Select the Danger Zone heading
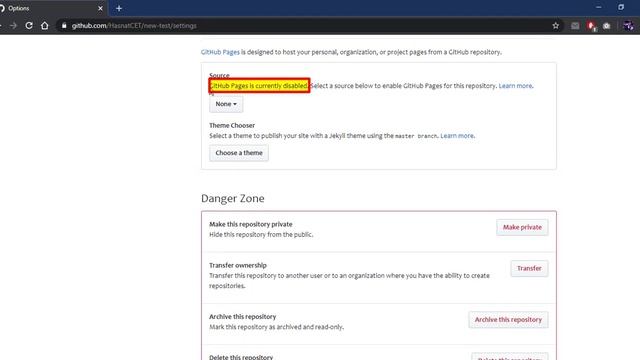Image resolution: width=640 pixels, height=360 pixels. pos(233,198)
